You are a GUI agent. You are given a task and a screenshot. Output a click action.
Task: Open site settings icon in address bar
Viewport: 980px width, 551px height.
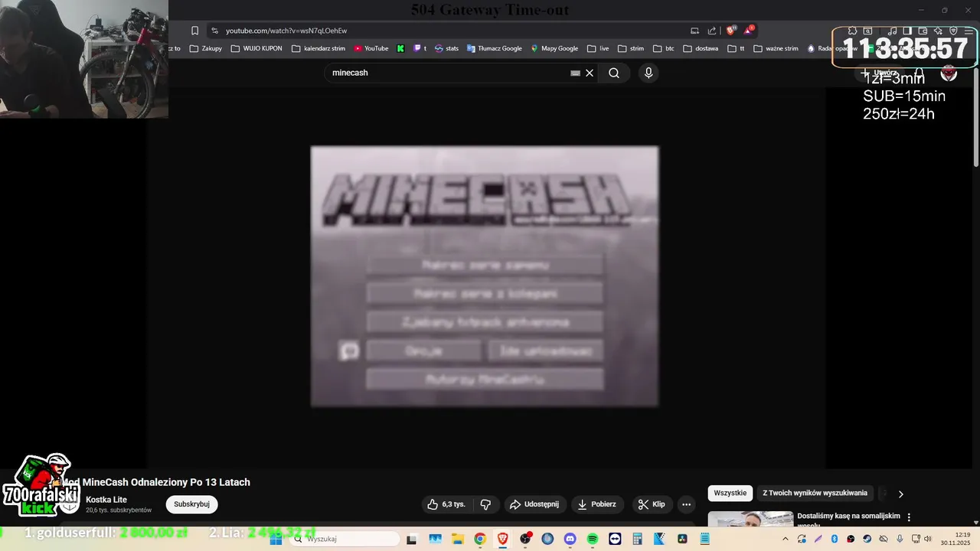pos(214,31)
